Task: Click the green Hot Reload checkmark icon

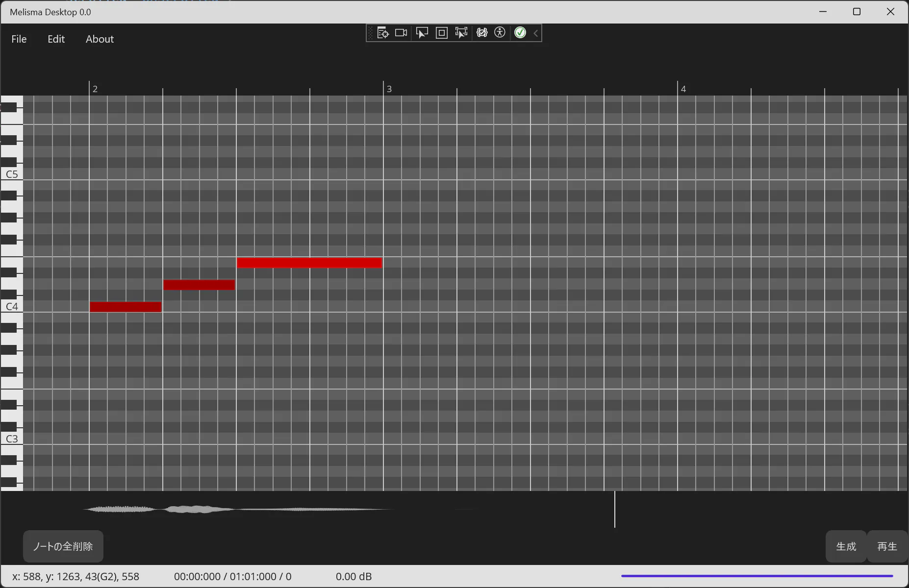Action: pyautogui.click(x=520, y=33)
